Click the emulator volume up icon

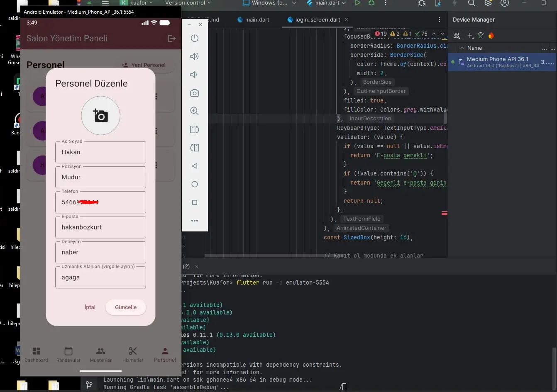[194, 56]
